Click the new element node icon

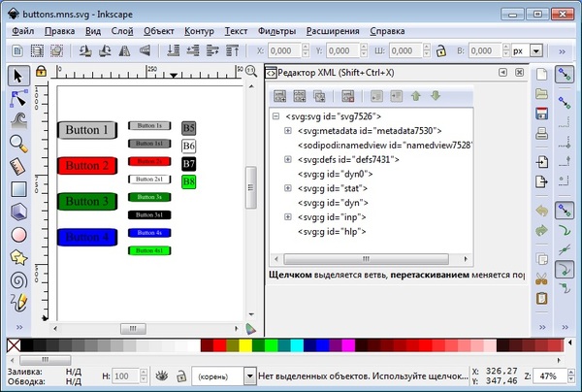click(x=279, y=96)
